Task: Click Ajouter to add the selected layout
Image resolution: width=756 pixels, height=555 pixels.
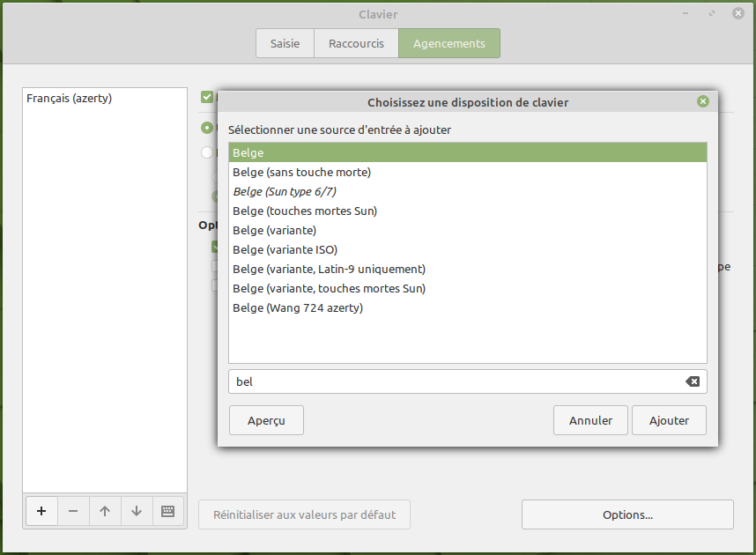Action: coord(669,420)
